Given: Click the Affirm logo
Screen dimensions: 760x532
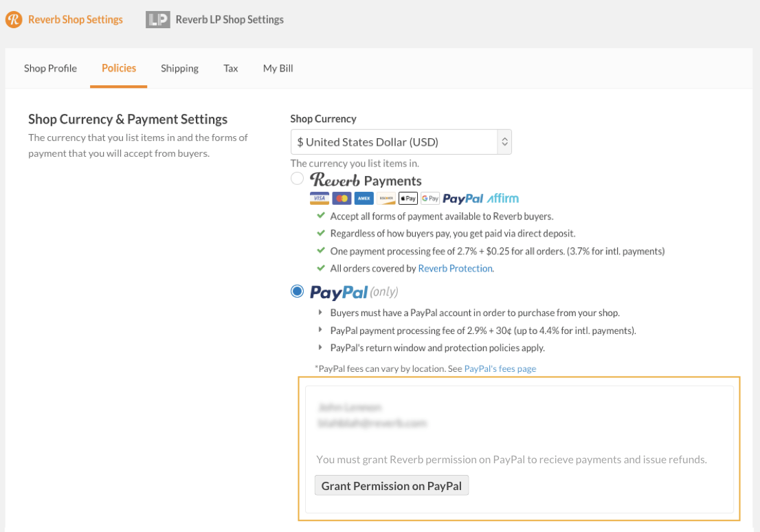Looking at the screenshot, I should [502, 199].
